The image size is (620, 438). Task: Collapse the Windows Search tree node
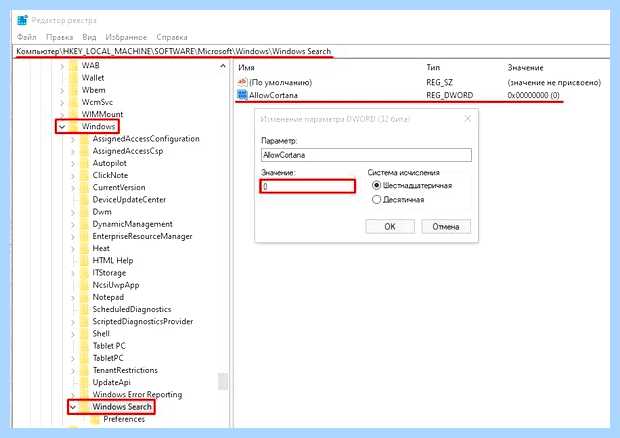[x=73, y=407]
